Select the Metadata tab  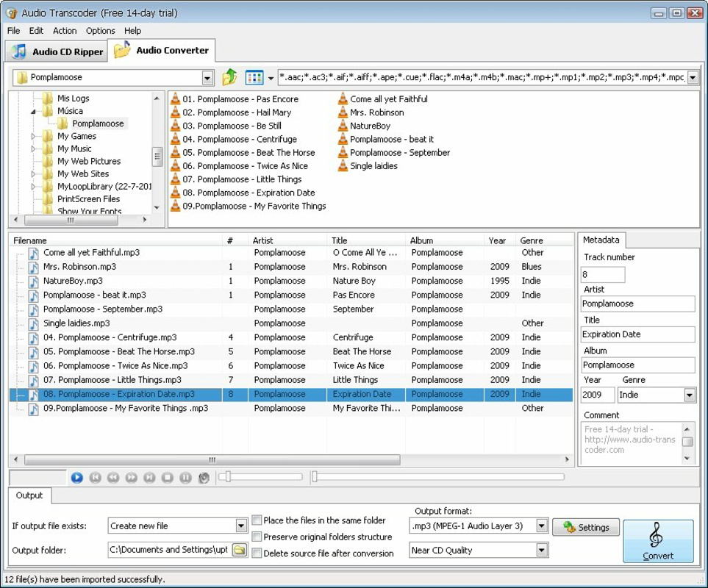coord(601,240)
